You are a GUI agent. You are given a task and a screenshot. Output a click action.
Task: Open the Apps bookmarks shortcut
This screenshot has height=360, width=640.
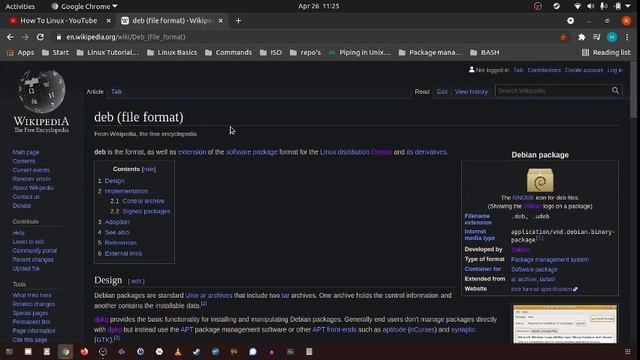click(20, 52)
